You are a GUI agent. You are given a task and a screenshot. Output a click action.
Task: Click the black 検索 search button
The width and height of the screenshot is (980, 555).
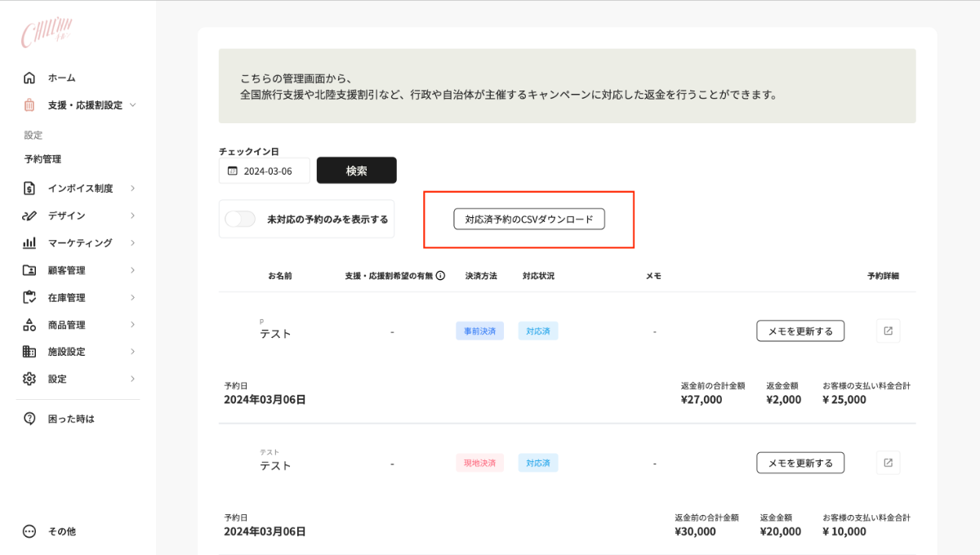tap(356, 171)
